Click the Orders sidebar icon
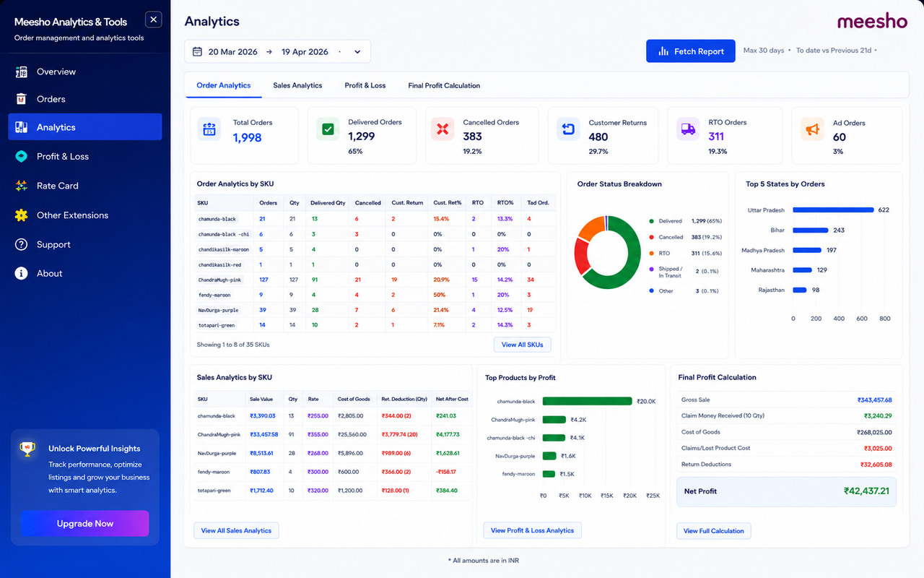Image resolution: width=924 pixels, height=578 pixels. point(22,99)
